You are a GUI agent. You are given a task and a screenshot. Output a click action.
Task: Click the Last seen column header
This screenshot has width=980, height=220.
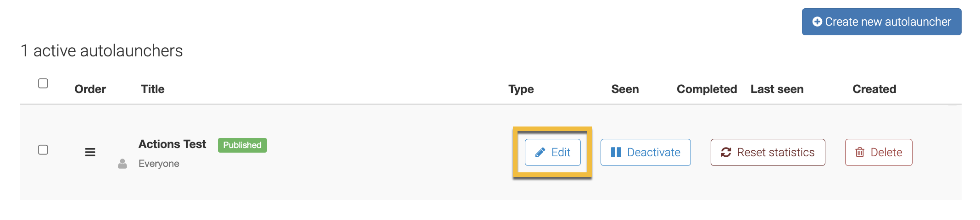(777, 89)
